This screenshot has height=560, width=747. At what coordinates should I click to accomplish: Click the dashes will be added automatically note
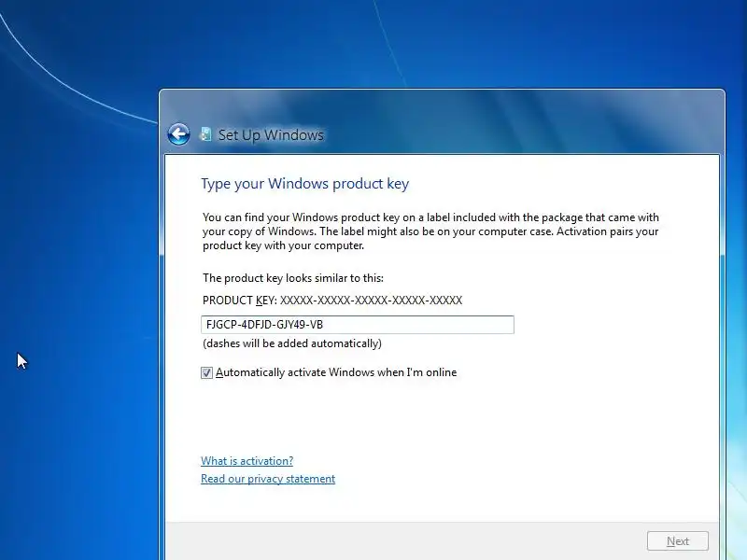pos(292,343)
